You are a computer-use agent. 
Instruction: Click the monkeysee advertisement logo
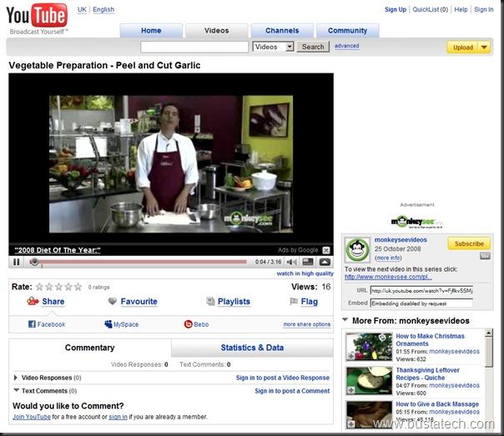coord(417,222)
